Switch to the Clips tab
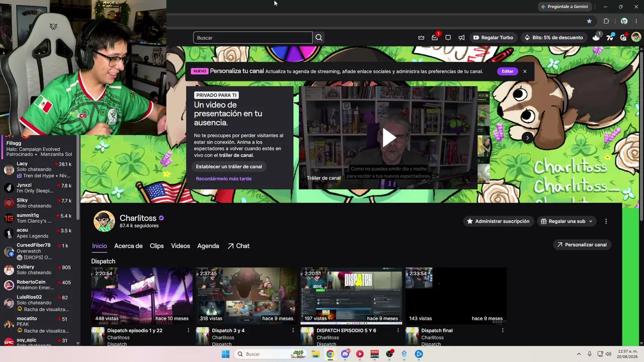This screenshot has width=644, height=362. coord(157,246)
